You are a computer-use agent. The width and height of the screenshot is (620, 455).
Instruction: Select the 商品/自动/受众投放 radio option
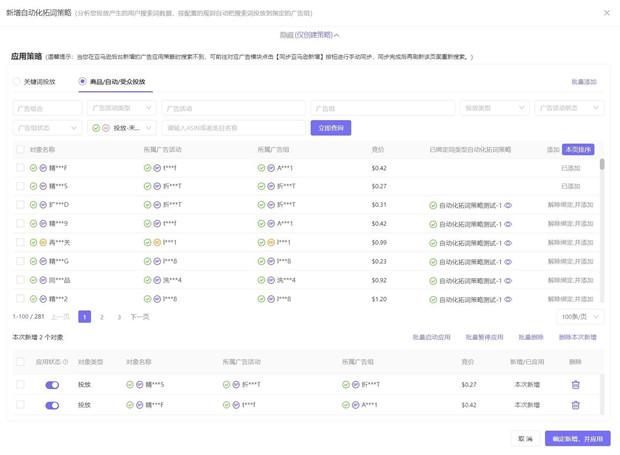[82, 81]
